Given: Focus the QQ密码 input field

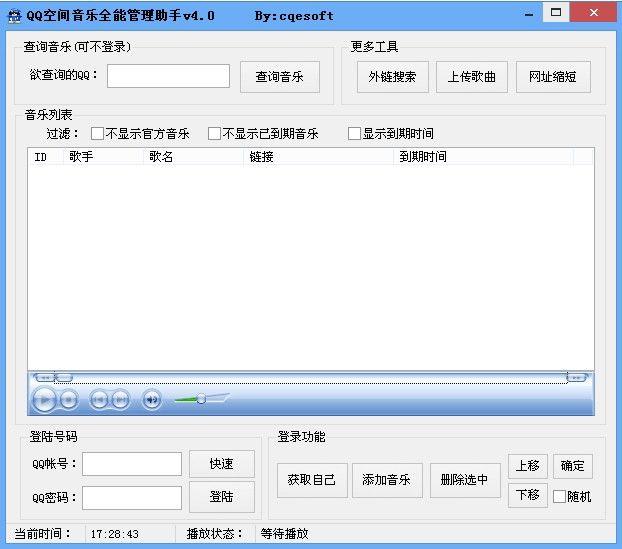Looking at the screenshot, I should [132, 497].
